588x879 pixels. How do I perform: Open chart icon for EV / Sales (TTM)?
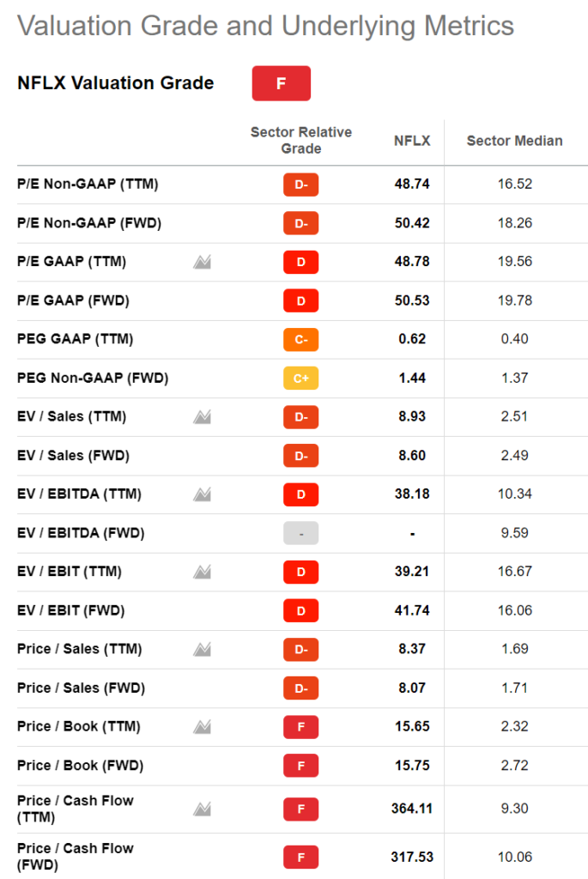pyautogui.click(x=202, y=417)
